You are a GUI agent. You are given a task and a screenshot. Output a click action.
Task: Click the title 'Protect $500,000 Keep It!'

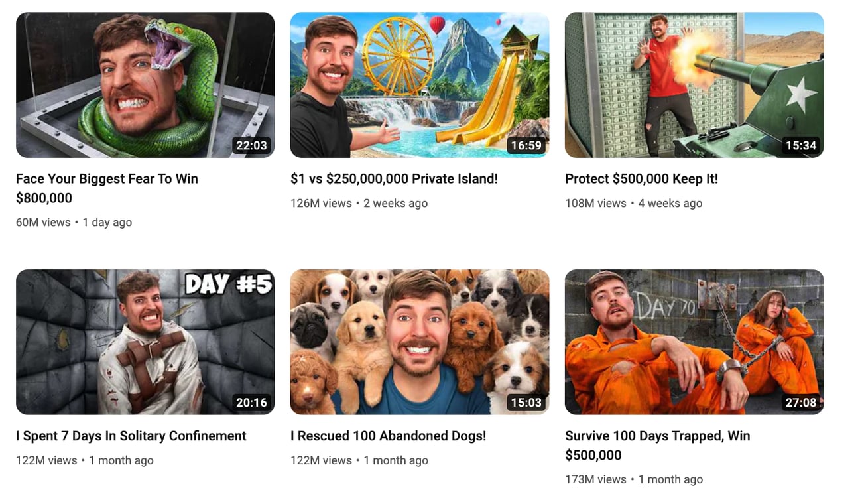coord(641,179)
